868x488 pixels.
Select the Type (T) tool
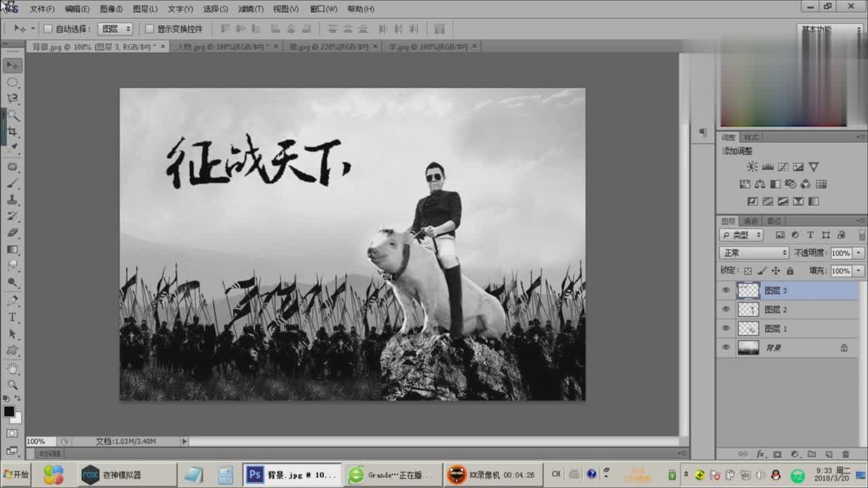pyautogui.click(x=12, y=317)
